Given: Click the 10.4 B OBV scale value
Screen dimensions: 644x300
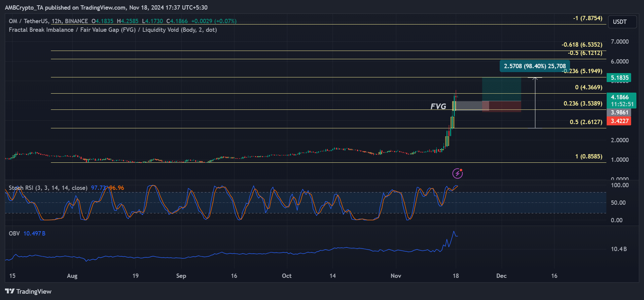Looking at the screenshot, I should (619, 249).
